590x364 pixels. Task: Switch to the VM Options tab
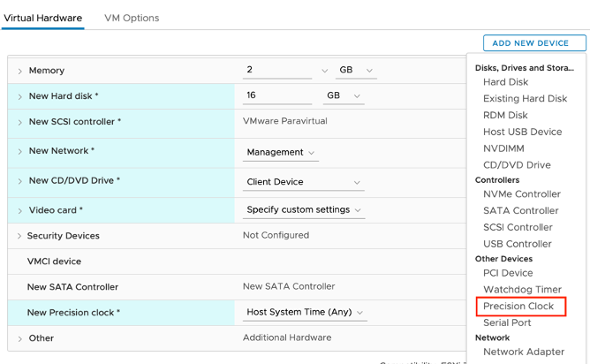click(132, 18)
